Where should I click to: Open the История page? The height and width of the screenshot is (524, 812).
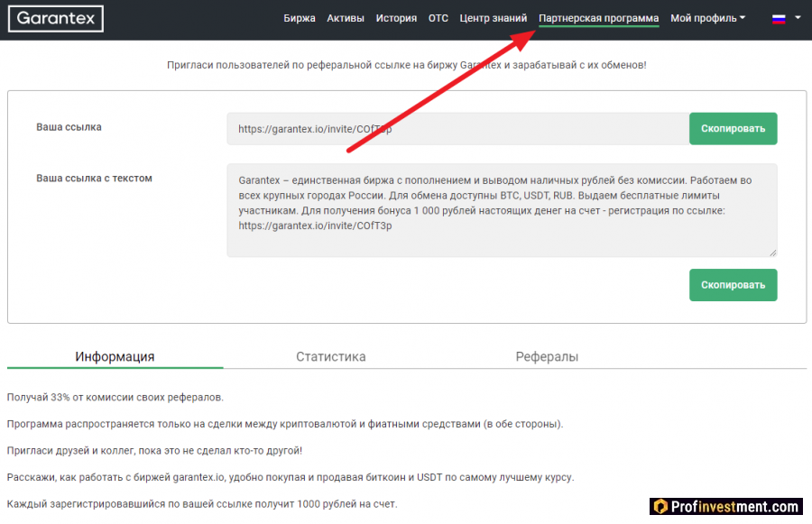tap(396, 18)
